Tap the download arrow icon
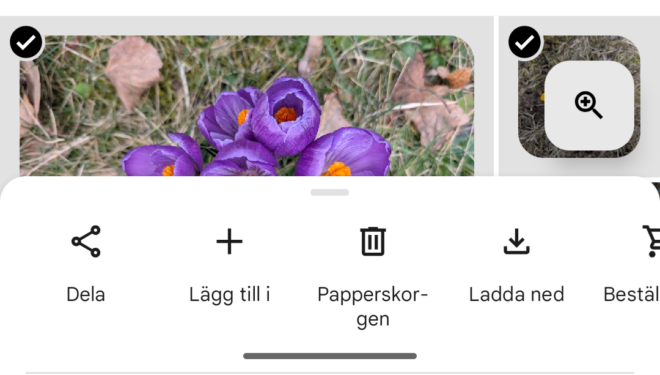660x375 pixels. tap(516, 241)
